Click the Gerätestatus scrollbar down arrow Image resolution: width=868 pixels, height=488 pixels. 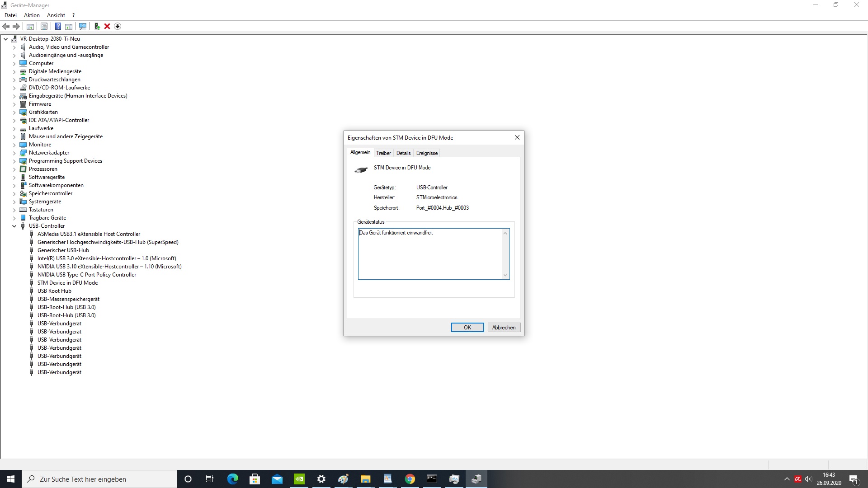pyautogui.click(x=505, y=275)
